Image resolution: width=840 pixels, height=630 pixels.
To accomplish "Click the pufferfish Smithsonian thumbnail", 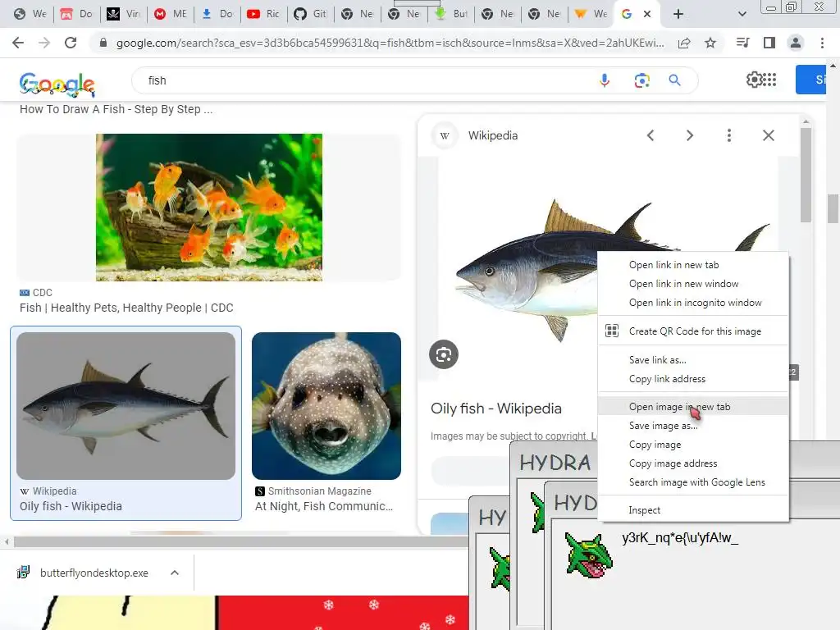I will pos(326,405).
